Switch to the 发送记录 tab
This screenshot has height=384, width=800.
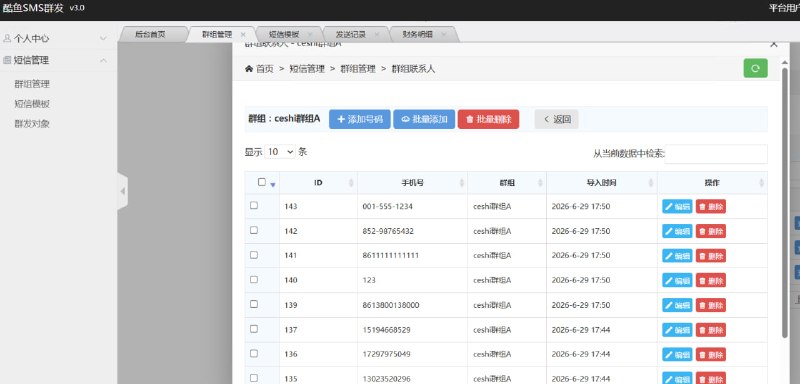click(x=351, y=35)
